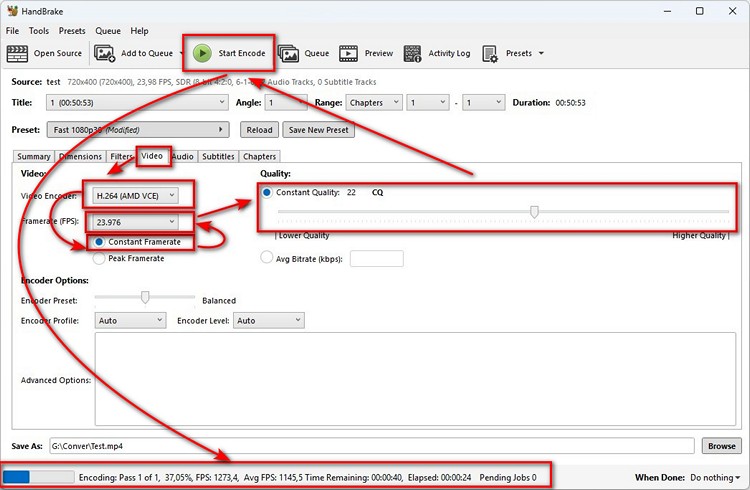Image resolution: width=750 pixels, height=490 pixels.
Task: Click the Start Encode label
Action: tap(242, 53)
